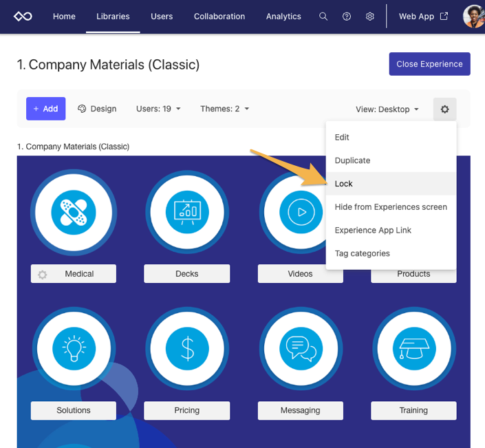Click the Training label button
This screenshot has width=485, height=448.
[x=413, y=411]
